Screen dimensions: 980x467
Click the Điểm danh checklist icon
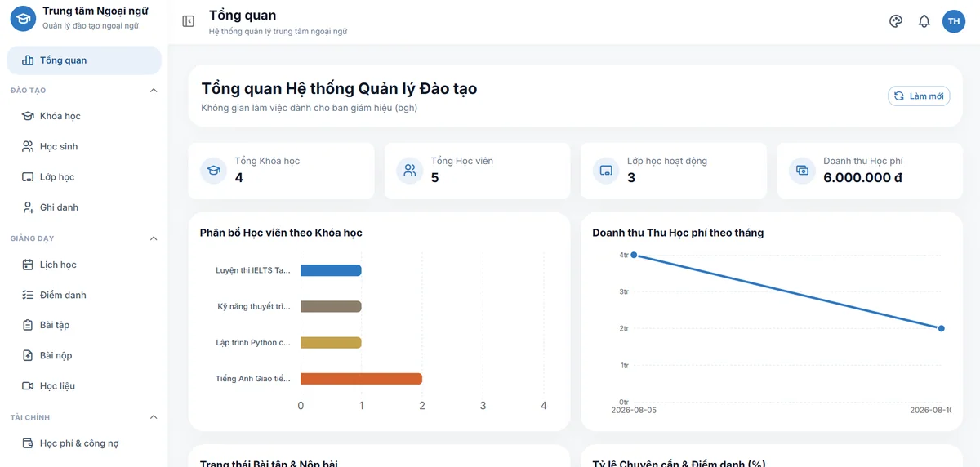point(28,295)
